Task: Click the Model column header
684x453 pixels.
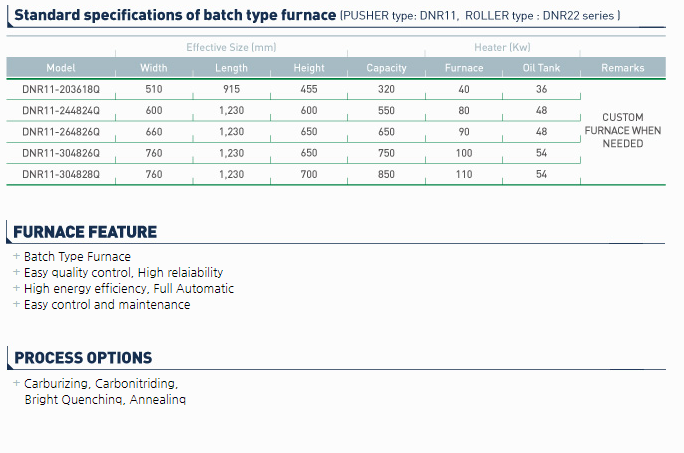Action: point(61,68)
